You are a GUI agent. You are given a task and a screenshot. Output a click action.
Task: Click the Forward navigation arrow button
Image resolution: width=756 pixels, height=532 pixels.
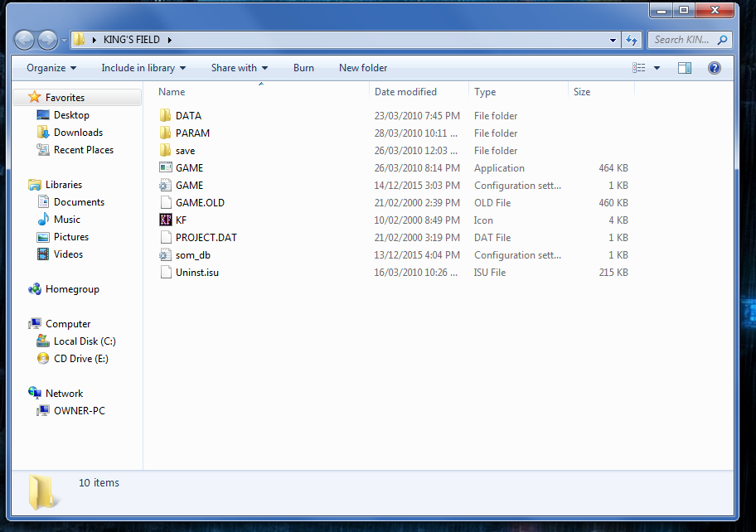48,40
